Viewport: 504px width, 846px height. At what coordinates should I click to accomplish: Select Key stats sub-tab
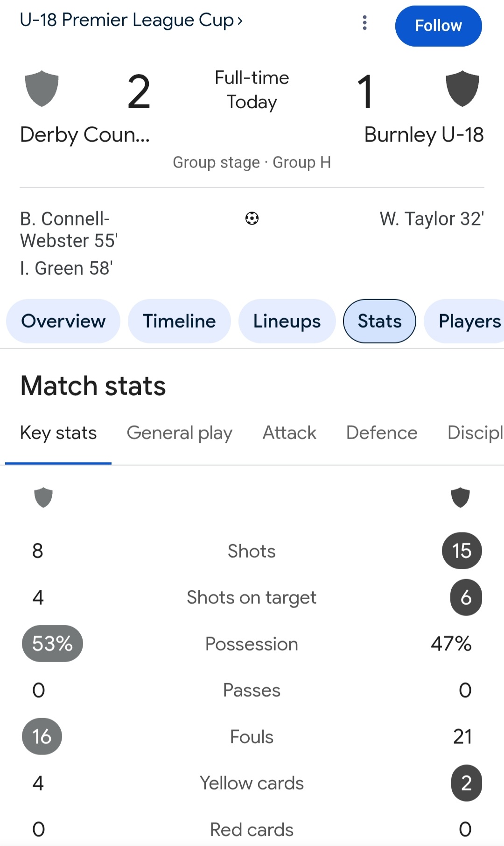(58, 433)
